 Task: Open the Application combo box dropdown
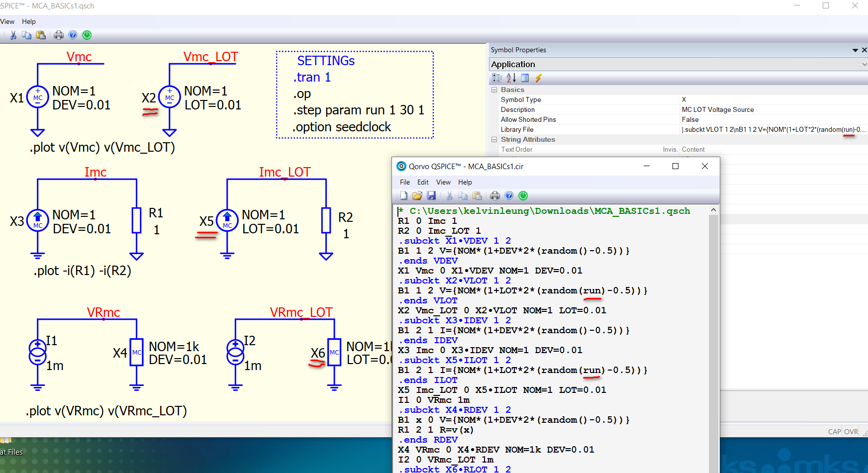(x=864, y=64)
